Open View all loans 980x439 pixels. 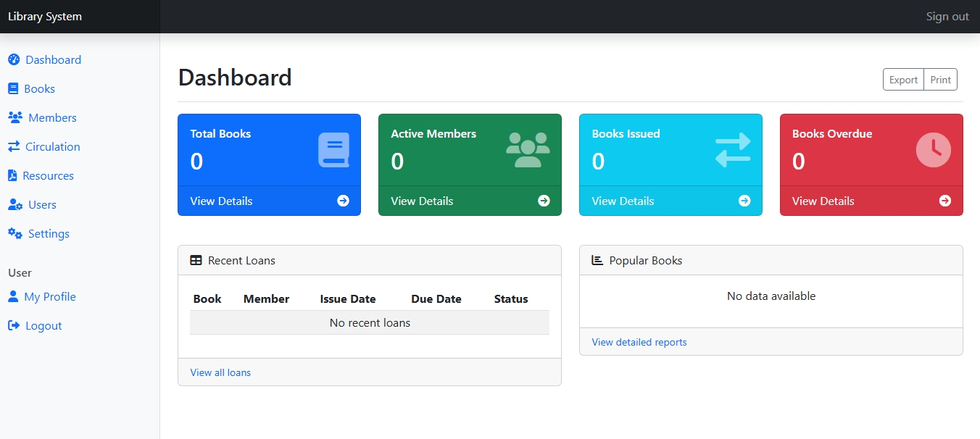tap(220, 372)
